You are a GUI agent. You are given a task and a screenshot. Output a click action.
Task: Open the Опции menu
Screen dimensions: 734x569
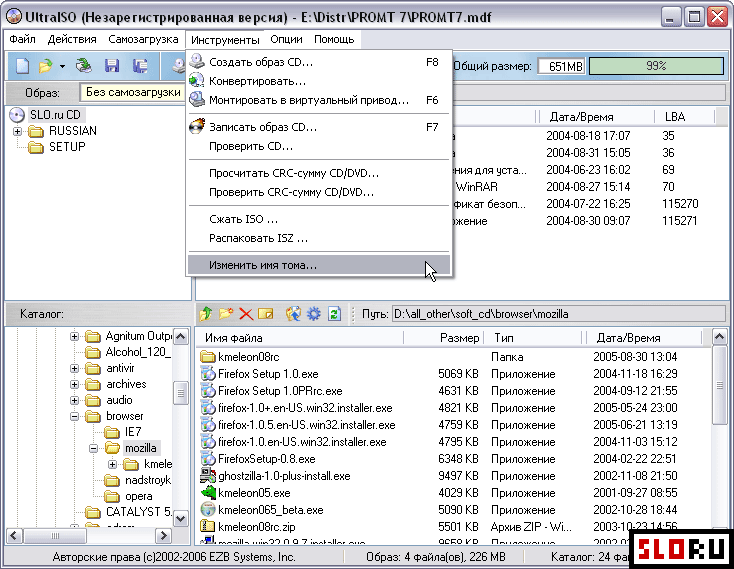tap(286, 39)
